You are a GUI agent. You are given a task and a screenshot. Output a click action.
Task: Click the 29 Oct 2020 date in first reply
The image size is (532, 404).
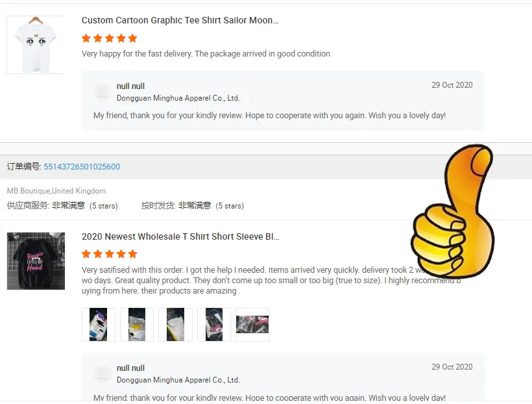pos(452,85)
